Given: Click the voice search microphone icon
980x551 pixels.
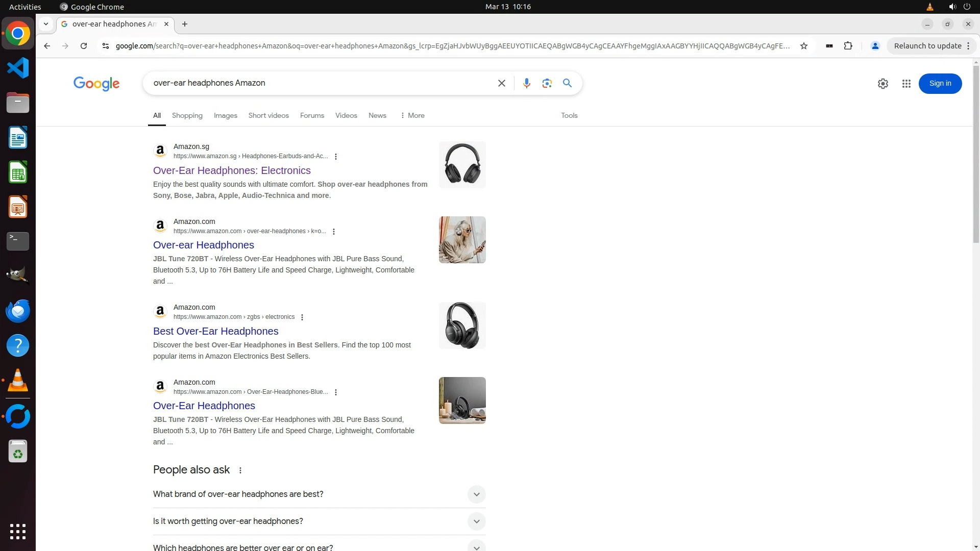Looking at the screenshot, I should tap(526, 83).
